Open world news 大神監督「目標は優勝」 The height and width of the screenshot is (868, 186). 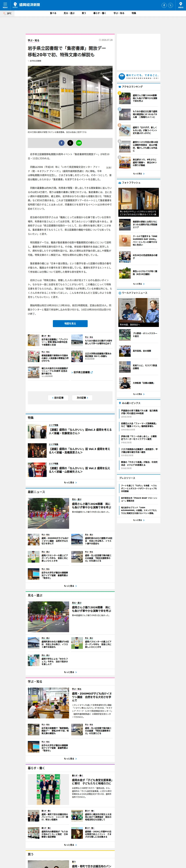[139, 383]
